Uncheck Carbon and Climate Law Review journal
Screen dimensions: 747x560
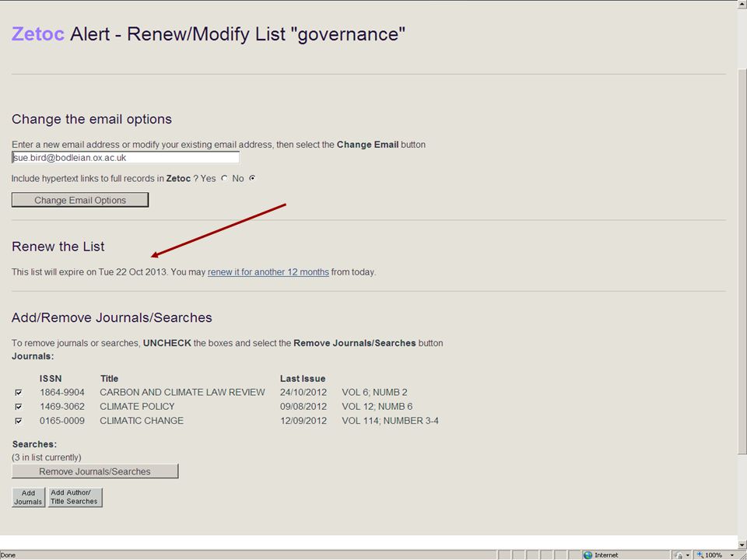click(19, 392)
